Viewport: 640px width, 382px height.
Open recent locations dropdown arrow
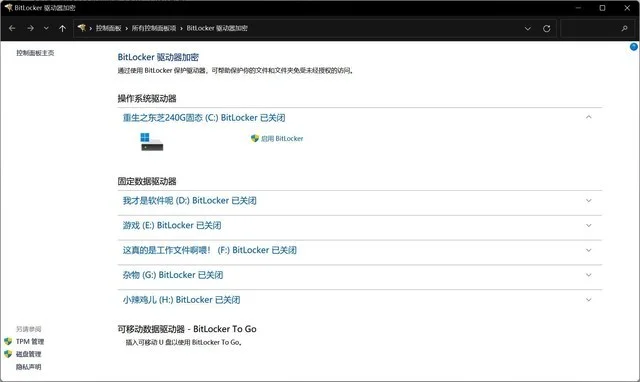click(x=46, y=28)
